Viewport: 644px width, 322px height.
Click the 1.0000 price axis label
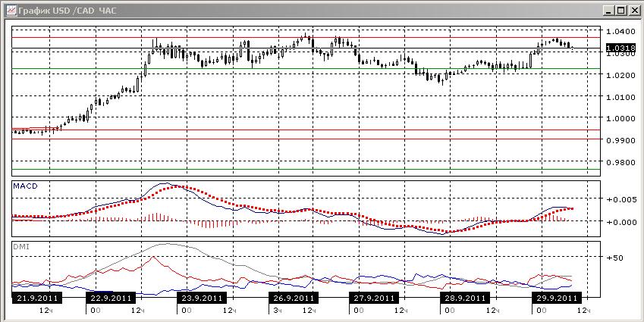click(620, 118)
